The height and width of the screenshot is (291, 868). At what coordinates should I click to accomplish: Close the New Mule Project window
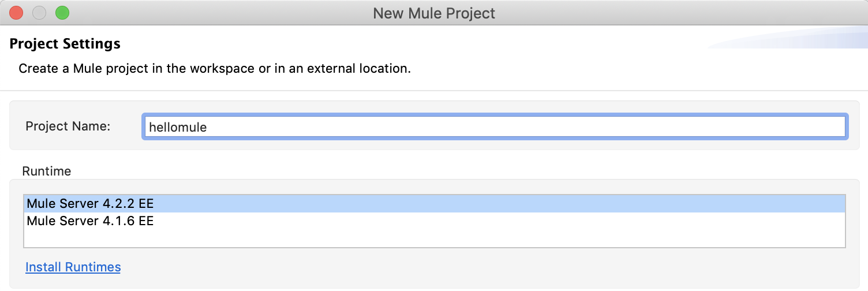[16, 12]
